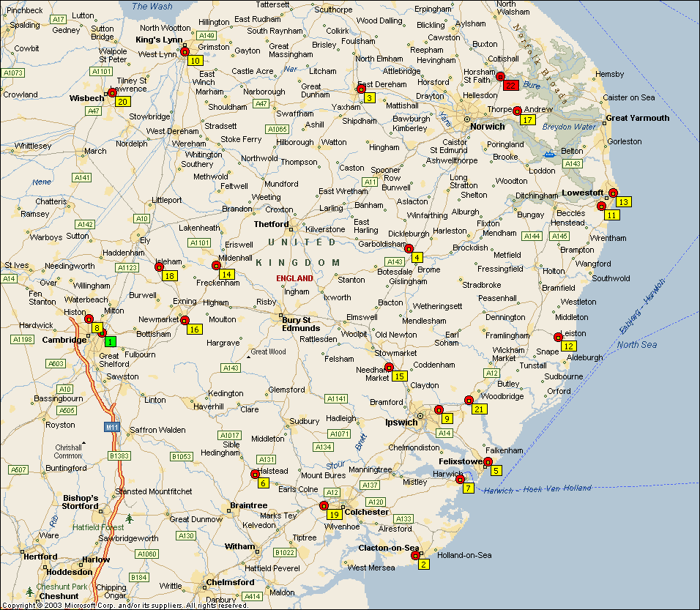Click marker 2 at Clacton-on-Sea
The height and width of the screenshot is (610, 700).
point(424,564)
